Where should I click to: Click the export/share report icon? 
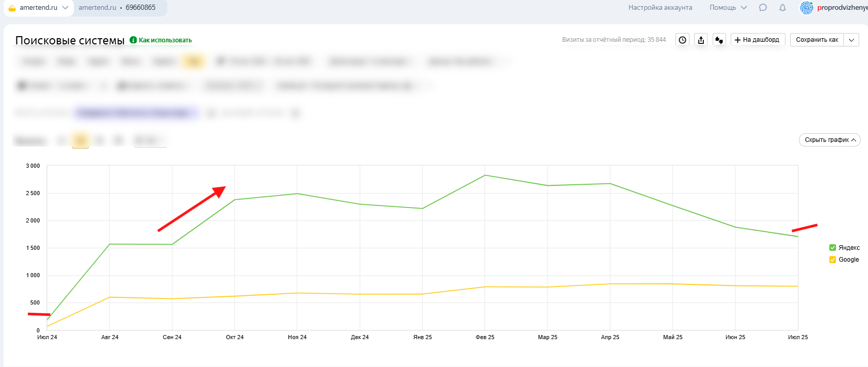(701, 40)
